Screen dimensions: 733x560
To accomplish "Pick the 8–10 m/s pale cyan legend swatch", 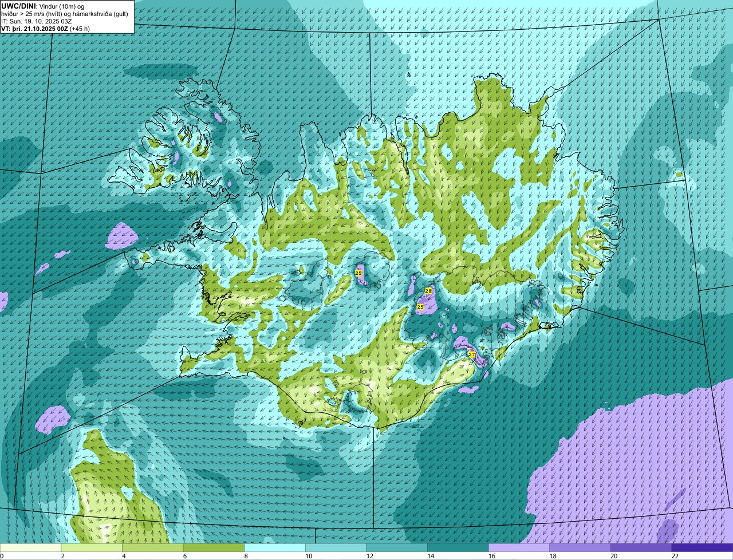I will point(275,547).
